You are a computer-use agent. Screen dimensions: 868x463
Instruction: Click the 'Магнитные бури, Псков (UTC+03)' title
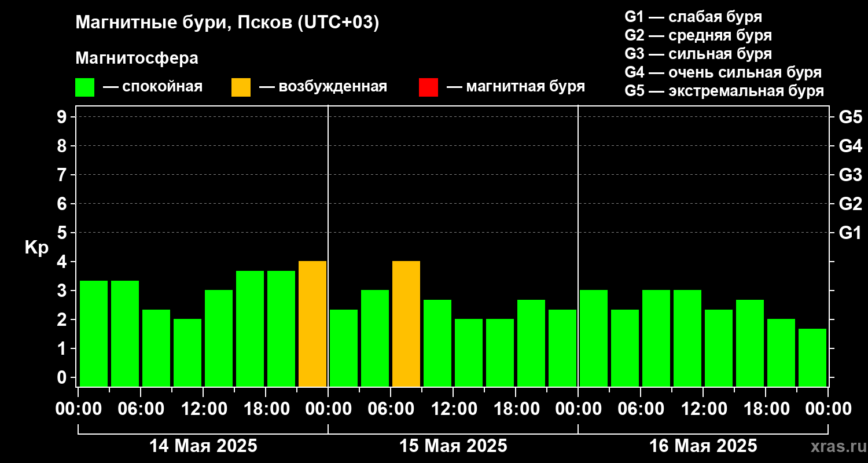coord(227,23)
